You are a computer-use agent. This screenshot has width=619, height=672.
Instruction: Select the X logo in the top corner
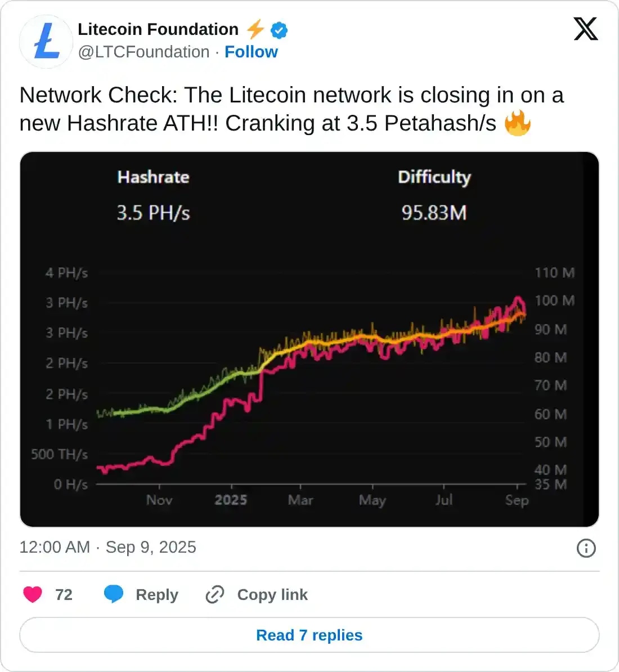pyautogui.click(x=586, y=29)
